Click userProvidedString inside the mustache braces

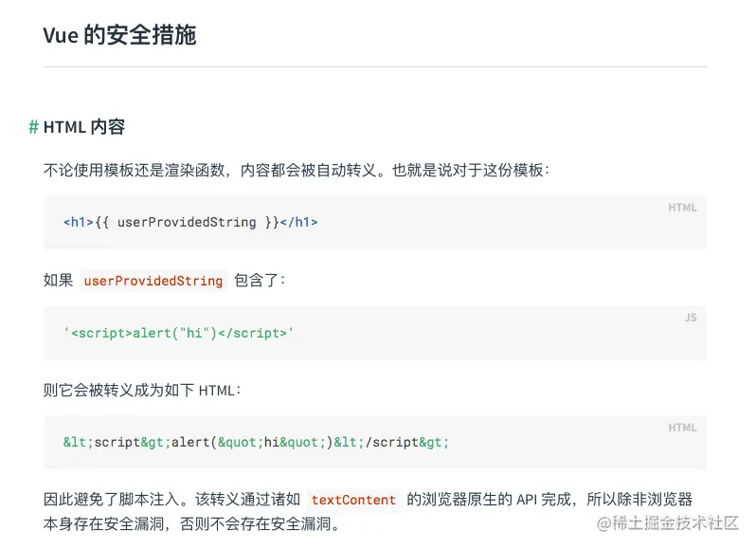[187, 223]
